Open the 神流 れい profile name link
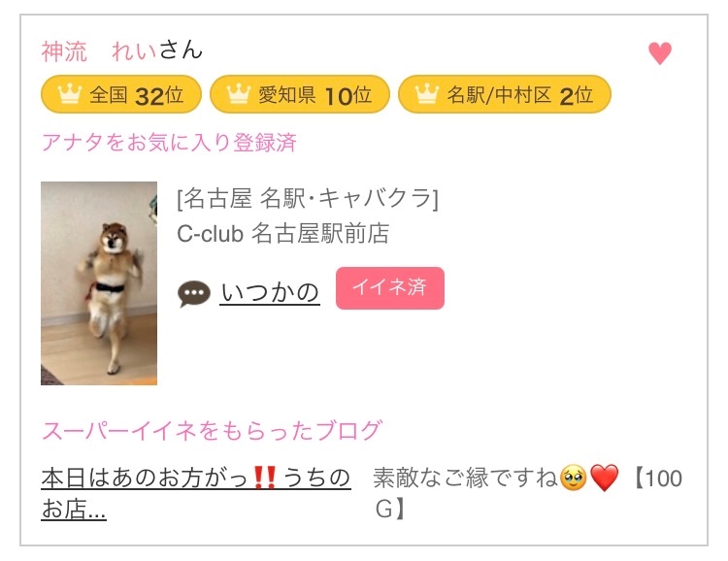This screenshot has height=561, width=728. click(99, 50)
